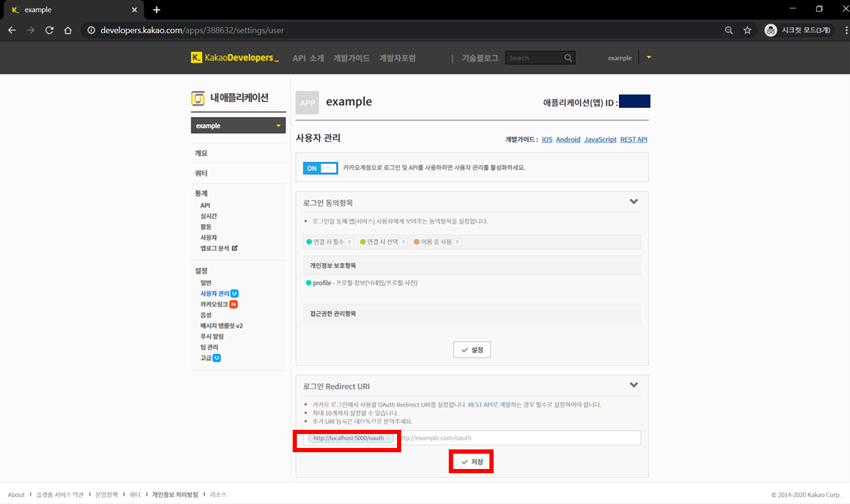
Task: Open 개발자포럼 menu
Action: 397,58
